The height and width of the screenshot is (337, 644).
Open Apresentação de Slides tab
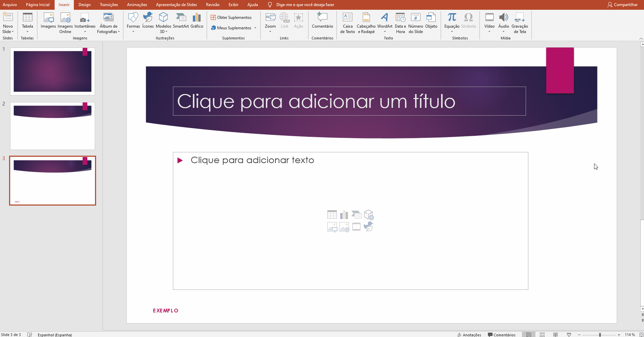(x=176, y=5)
